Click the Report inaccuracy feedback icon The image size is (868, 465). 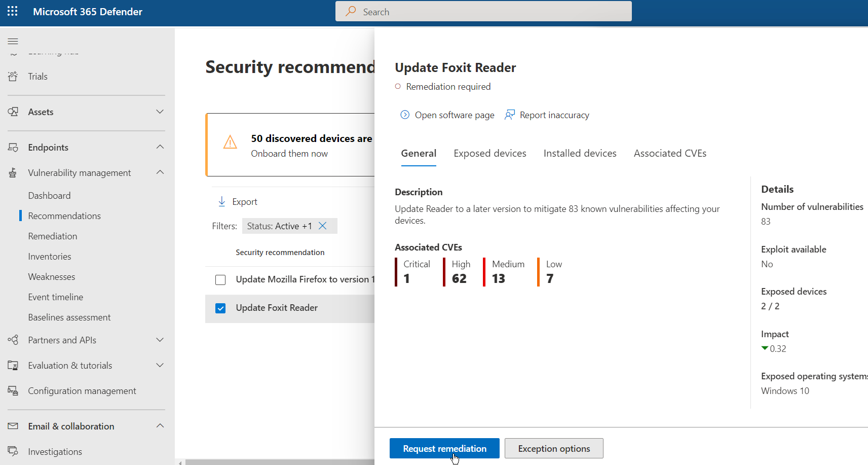(x=510, y=115)
